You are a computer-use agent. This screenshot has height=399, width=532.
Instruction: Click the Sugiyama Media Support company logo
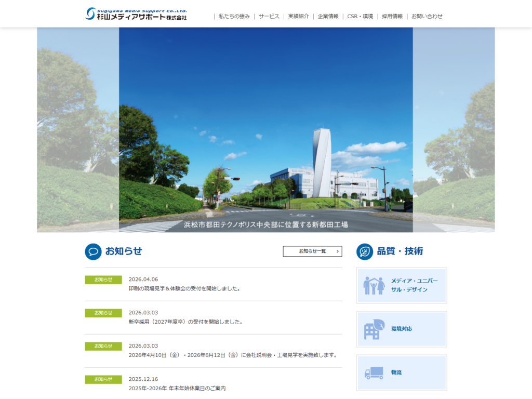click(x=136, y=14)
